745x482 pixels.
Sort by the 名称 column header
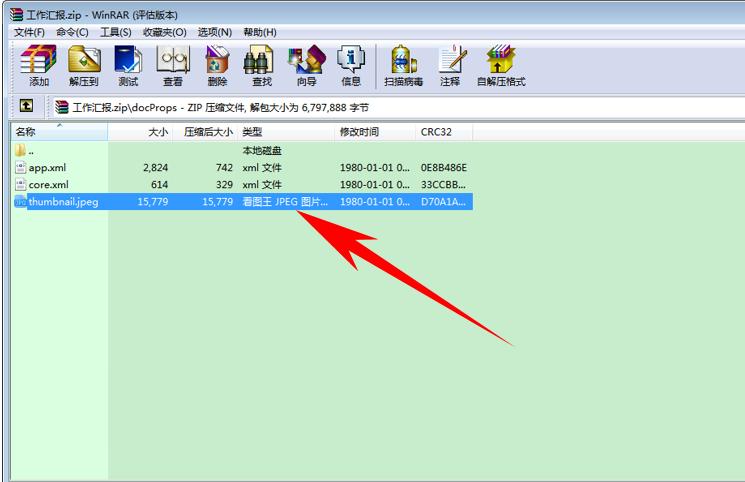tap(59, 132)
